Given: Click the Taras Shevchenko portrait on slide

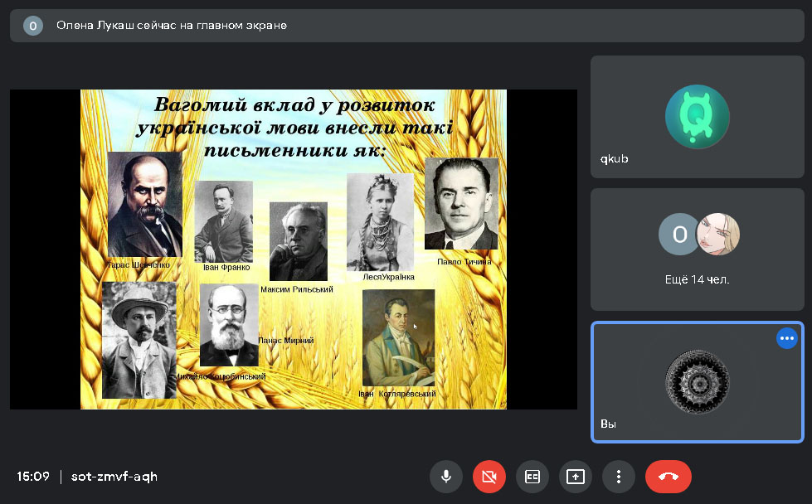Looking at the screenshot, I should [x=144, y=204].
